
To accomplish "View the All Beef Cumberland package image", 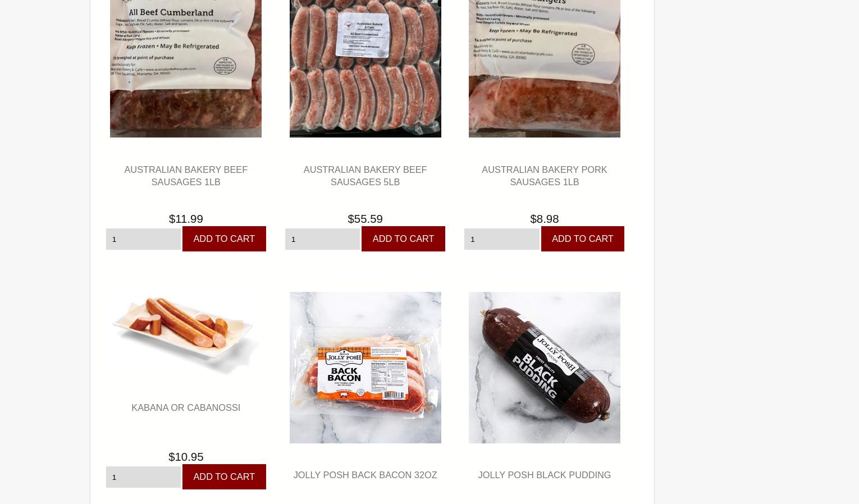I will click(186, 68).
